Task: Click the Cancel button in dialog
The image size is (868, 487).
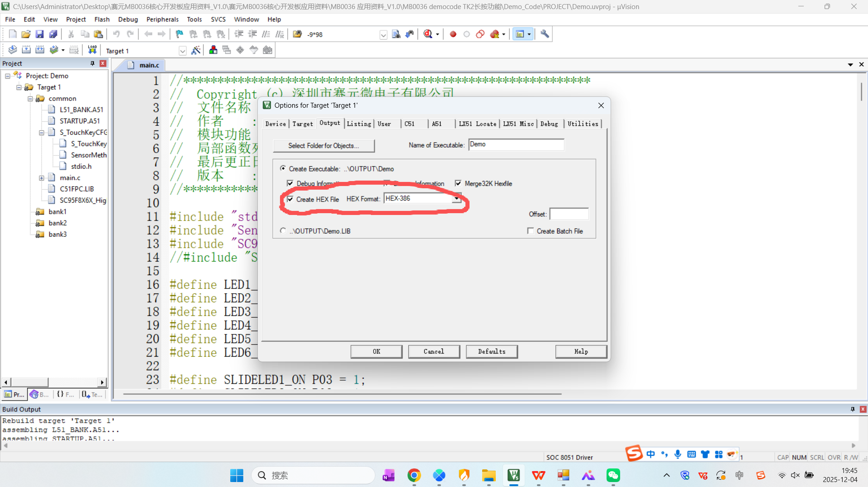Action: [x=434, y=351]
